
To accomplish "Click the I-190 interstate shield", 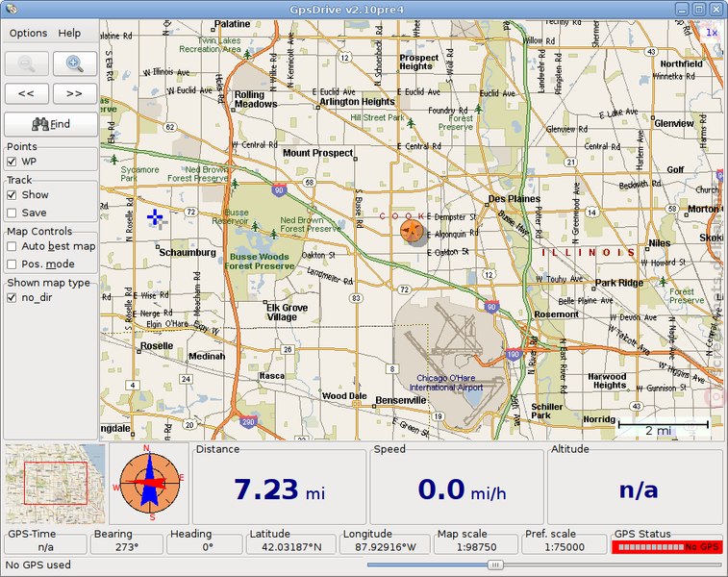I will tap(513, 355).
